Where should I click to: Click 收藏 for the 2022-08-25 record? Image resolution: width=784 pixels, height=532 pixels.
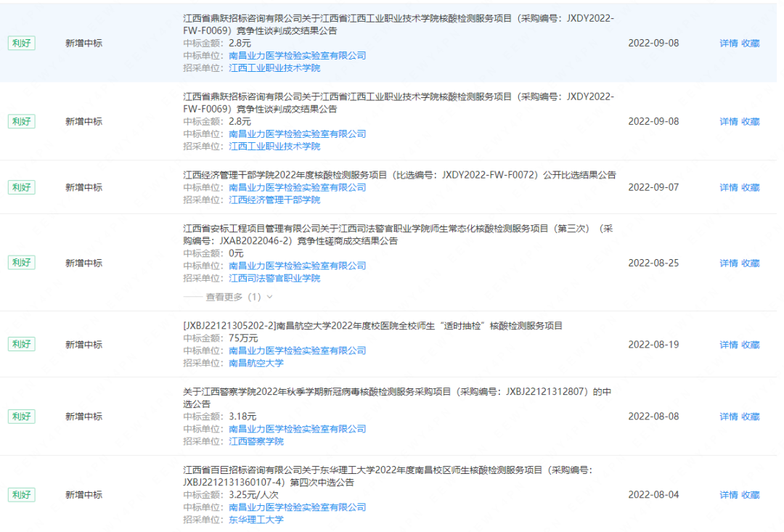751,263
